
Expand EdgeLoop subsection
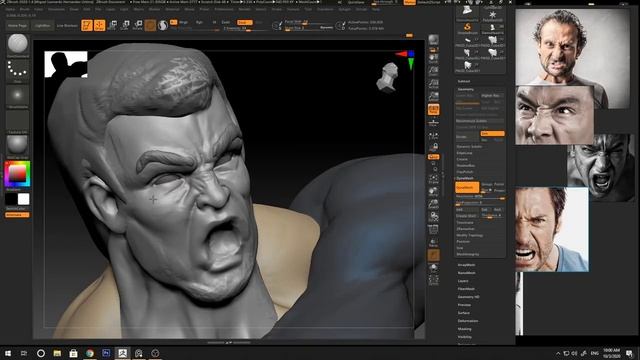pos(464,153)
